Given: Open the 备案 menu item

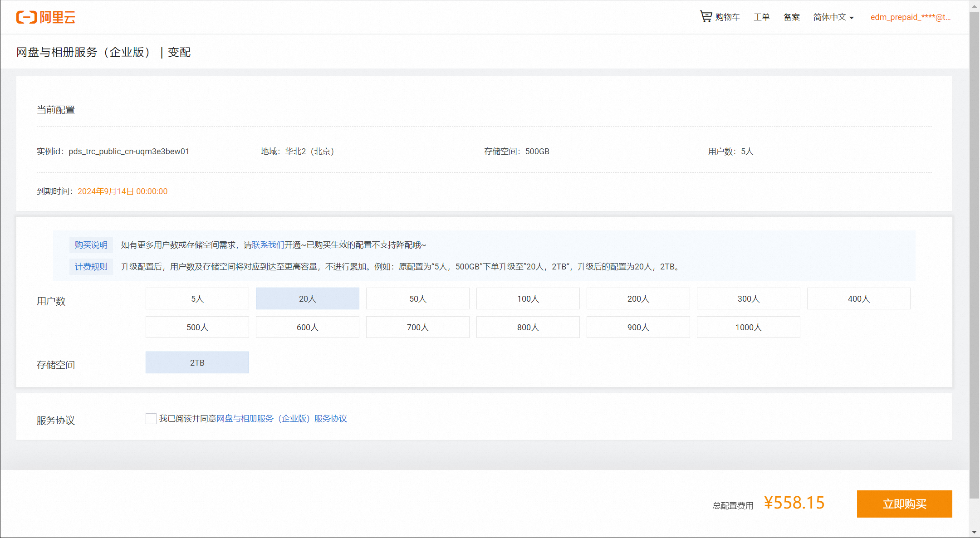Looking at the screenshot, I should point(791,17).
